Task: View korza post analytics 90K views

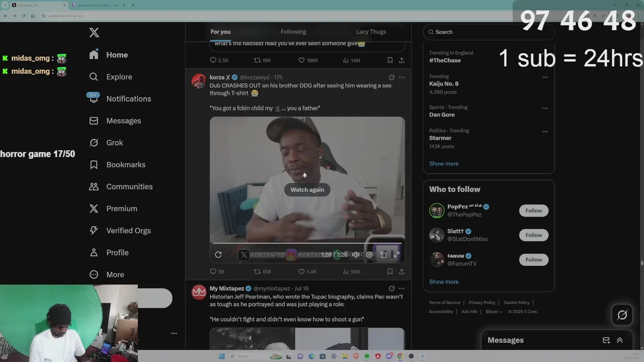Action: [351, 271]
